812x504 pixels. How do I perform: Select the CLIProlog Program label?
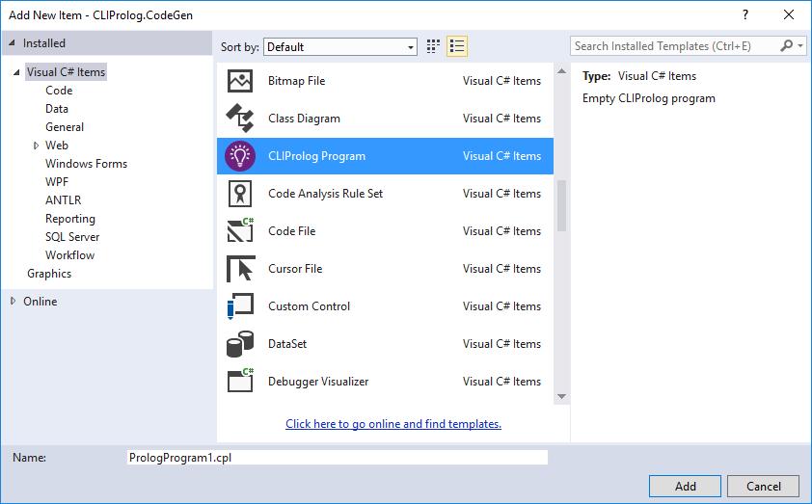click(317, 156)
